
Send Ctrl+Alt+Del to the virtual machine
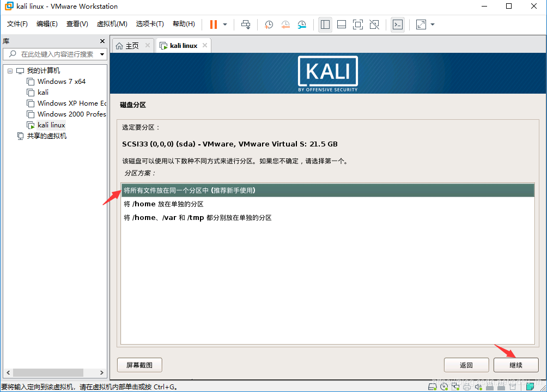(x=246, y=24)
